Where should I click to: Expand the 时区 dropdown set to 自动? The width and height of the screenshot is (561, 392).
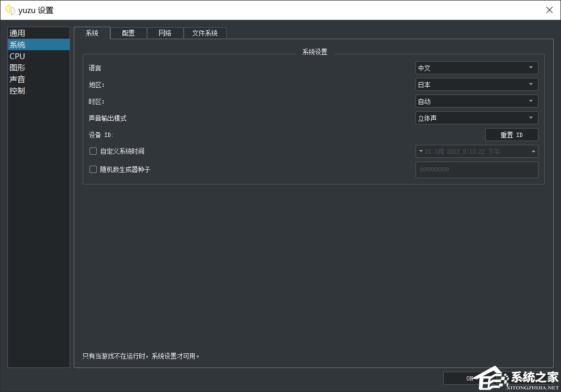click(x=476, y=101)
